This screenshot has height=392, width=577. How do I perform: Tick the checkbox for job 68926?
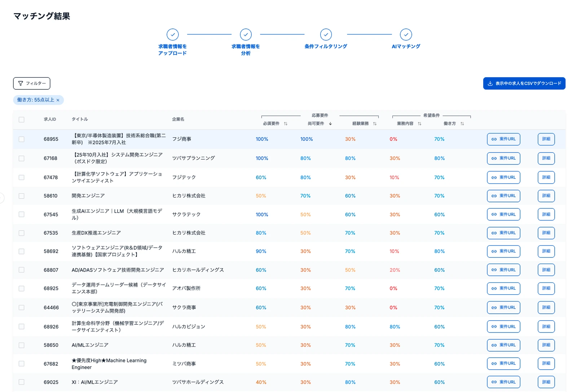pos(22,327)
